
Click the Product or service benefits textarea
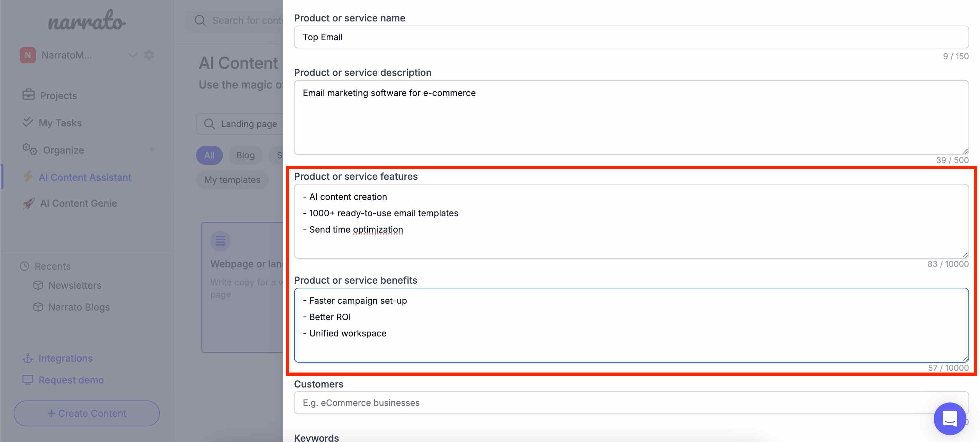(631, 325)
